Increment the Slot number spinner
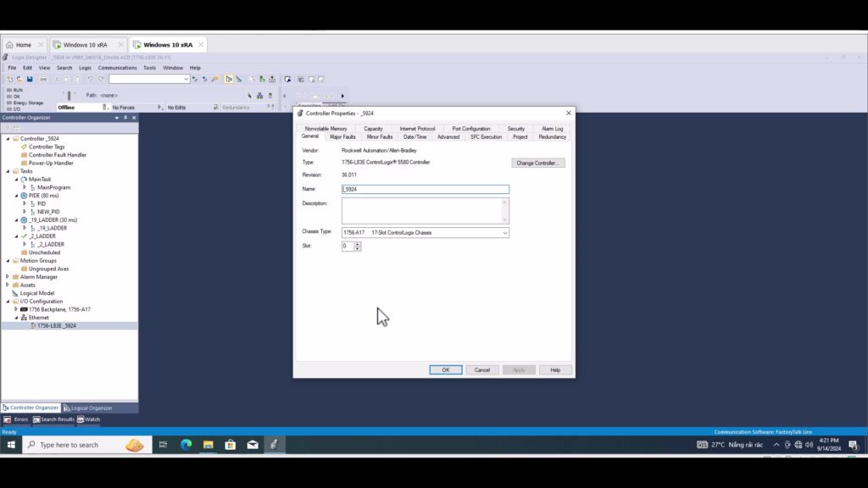Image resolution: width=868 pixels, height=488 pixels. [x=358, y=244]
